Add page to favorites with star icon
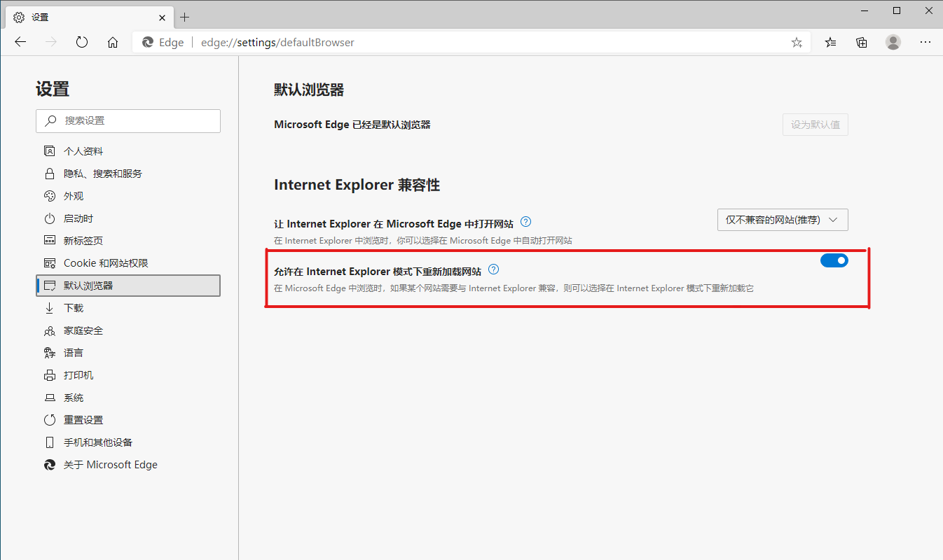 (x=797, y=43)
